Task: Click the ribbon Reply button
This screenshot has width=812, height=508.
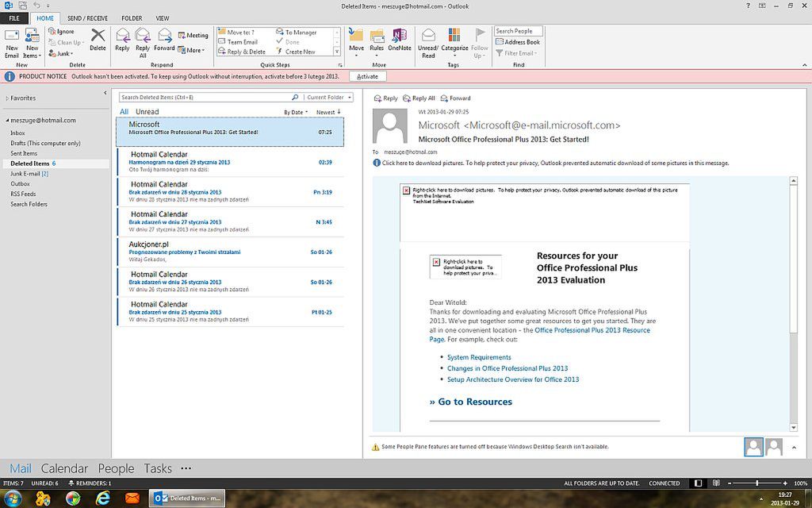Action: coord(122,40)
